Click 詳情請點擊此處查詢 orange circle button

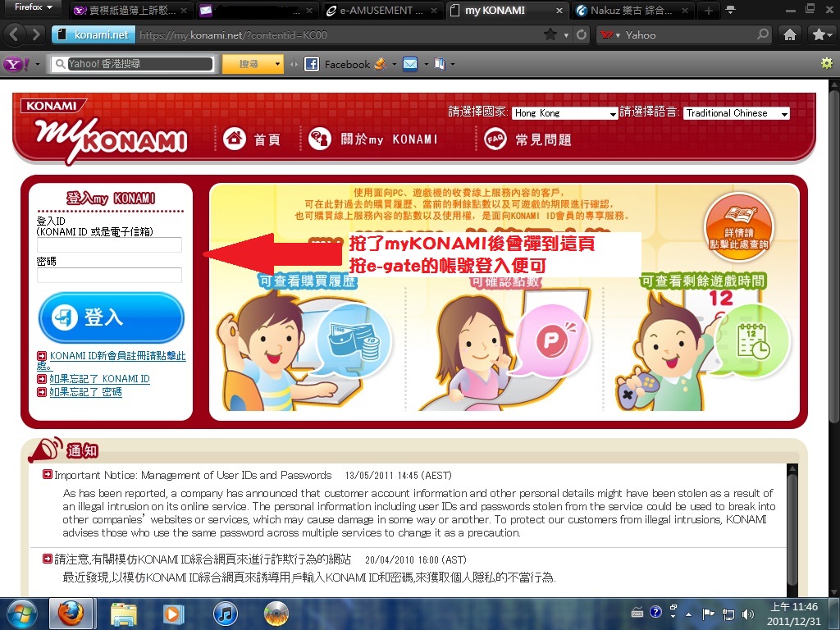[739, 227]
